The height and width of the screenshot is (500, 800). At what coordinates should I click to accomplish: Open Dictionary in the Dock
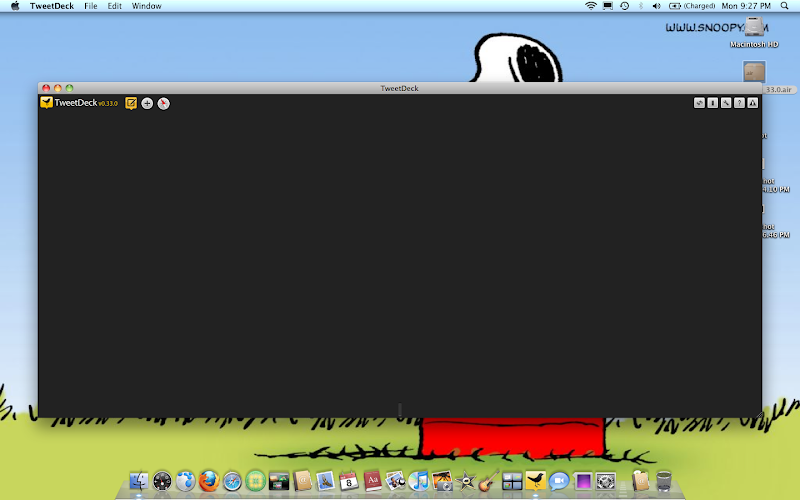pos(372,481)
